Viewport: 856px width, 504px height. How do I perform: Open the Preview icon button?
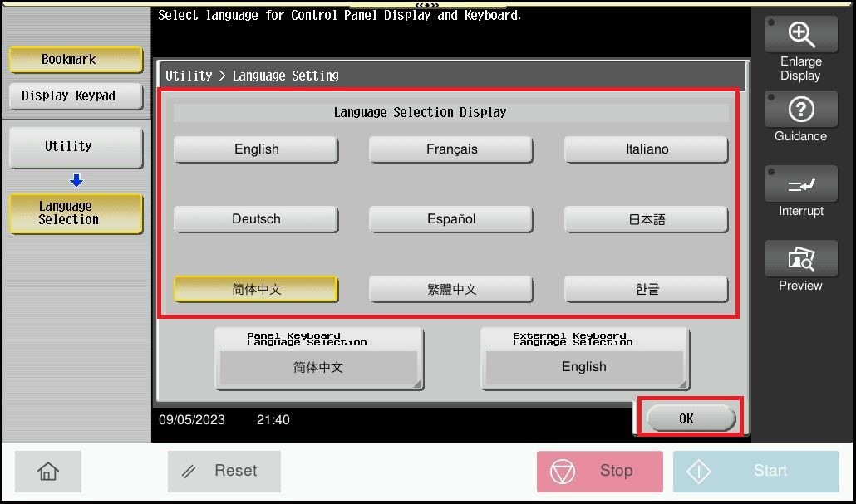800,259
